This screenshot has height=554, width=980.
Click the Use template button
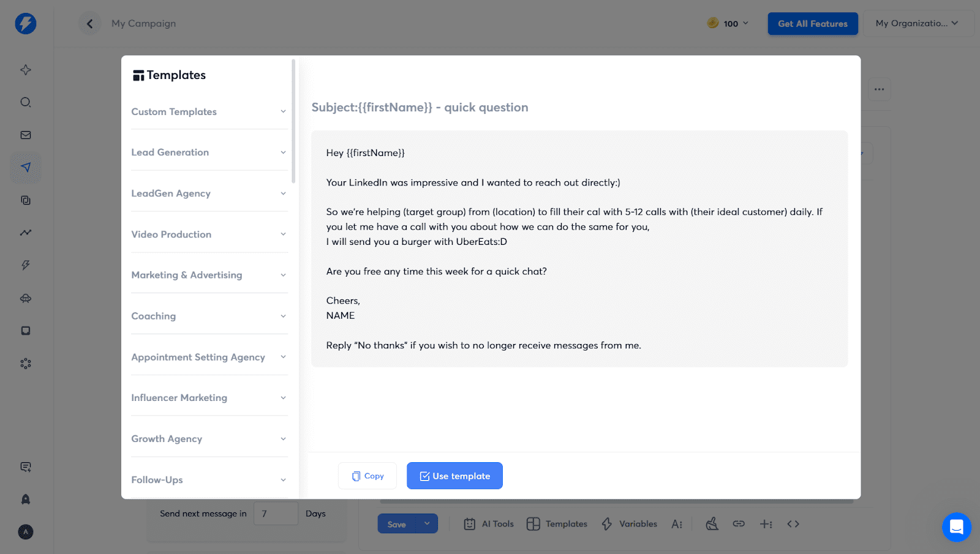454,476
